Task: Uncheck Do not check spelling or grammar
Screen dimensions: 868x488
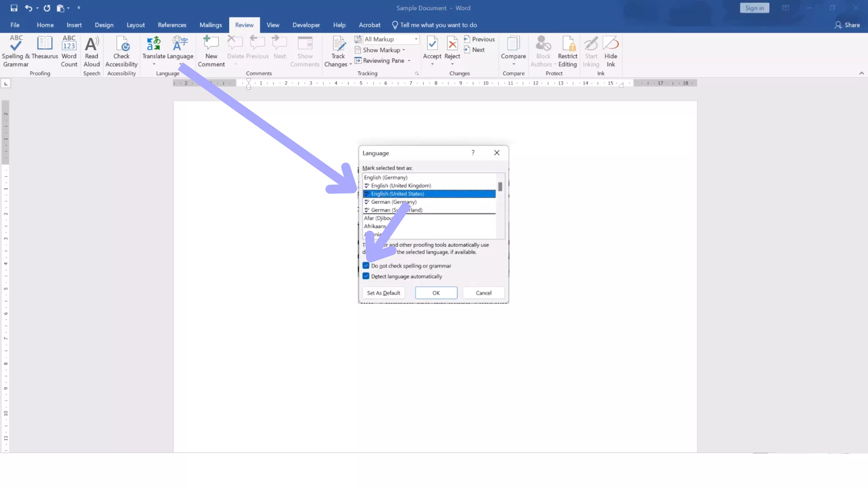Action: [366, 266]
